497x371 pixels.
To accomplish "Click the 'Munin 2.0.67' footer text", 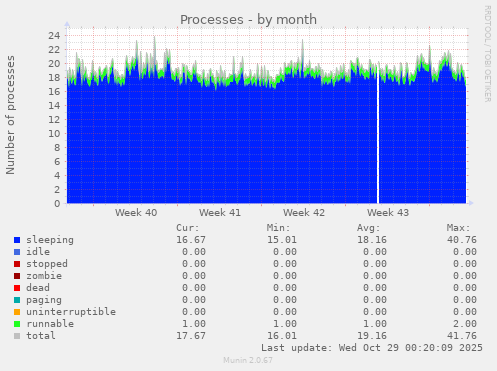I will (x=248, y=360).
